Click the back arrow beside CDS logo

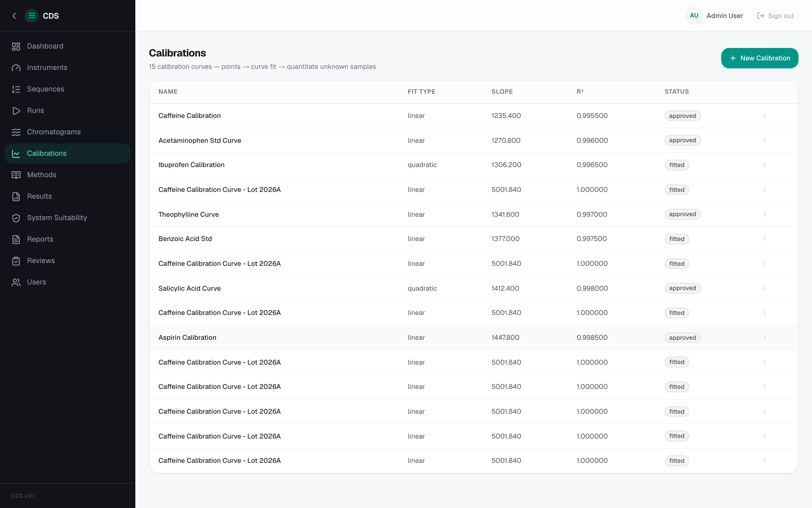tap(14, 16)
